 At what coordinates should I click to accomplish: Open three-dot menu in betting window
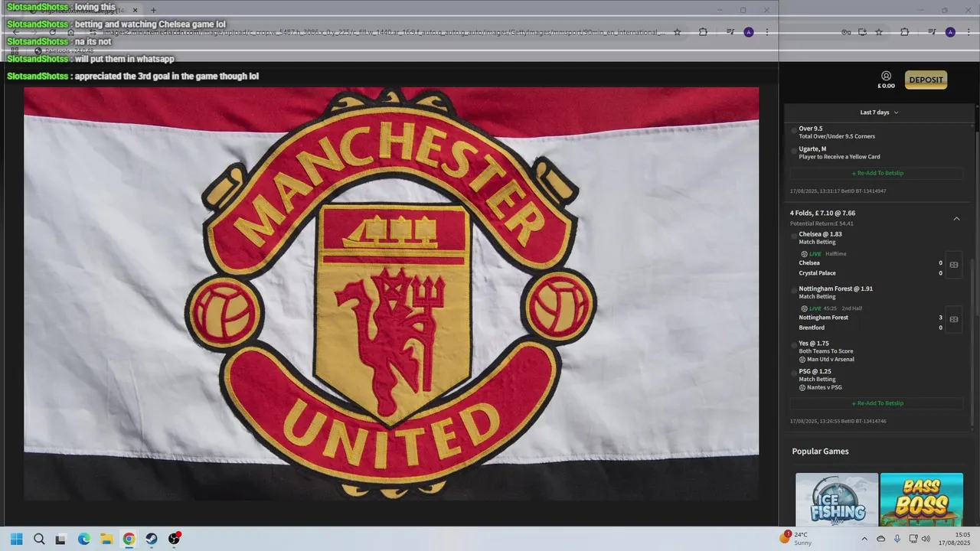click(968, 32)
